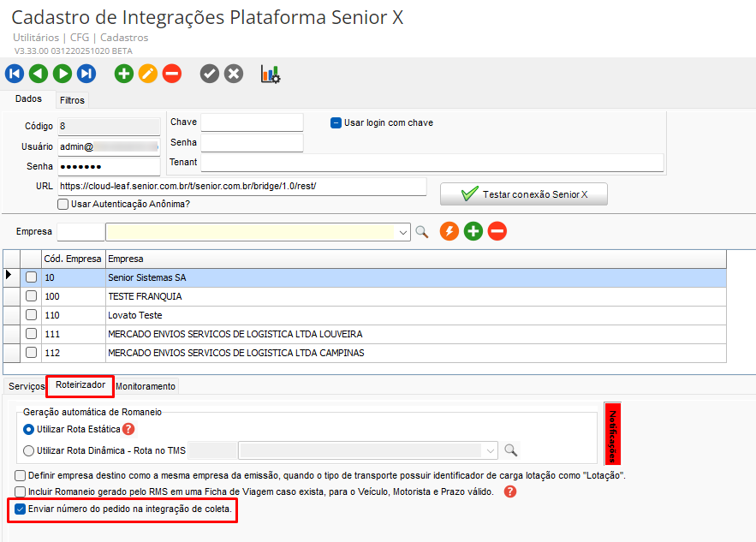Open the red Notificações side panel
The image size is (756, 542).
(x=612, y=433)
